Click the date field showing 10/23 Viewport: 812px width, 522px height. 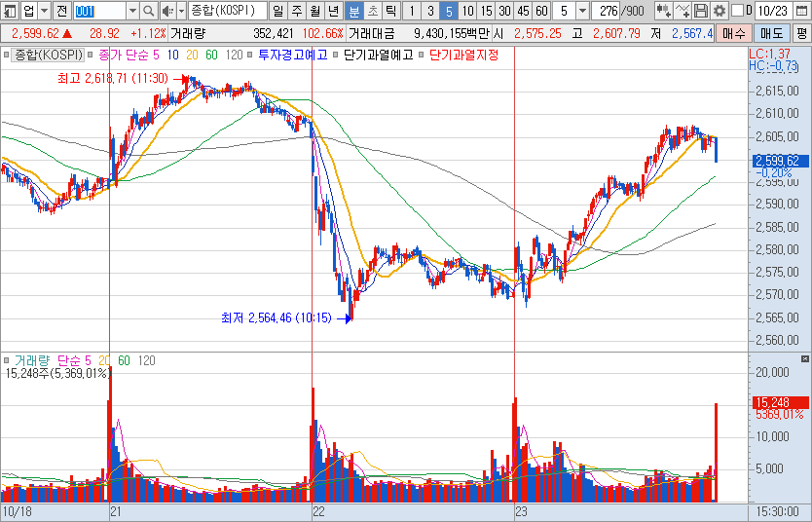tap(772, 11)
